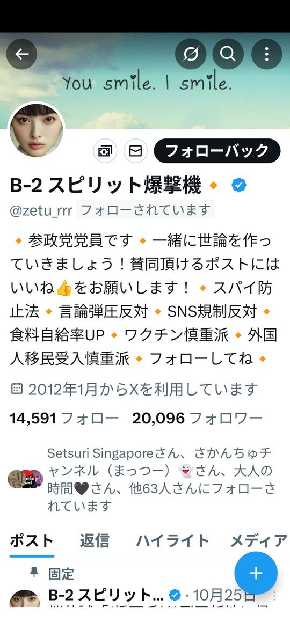Open the profile avatar picture
290x644 pixels.
click(36, 131)
